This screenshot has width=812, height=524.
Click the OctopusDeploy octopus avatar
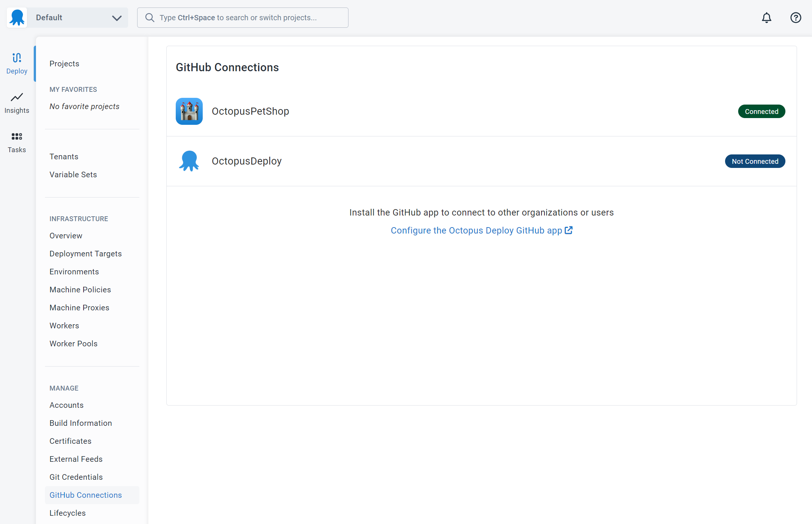tap(189, 161)
